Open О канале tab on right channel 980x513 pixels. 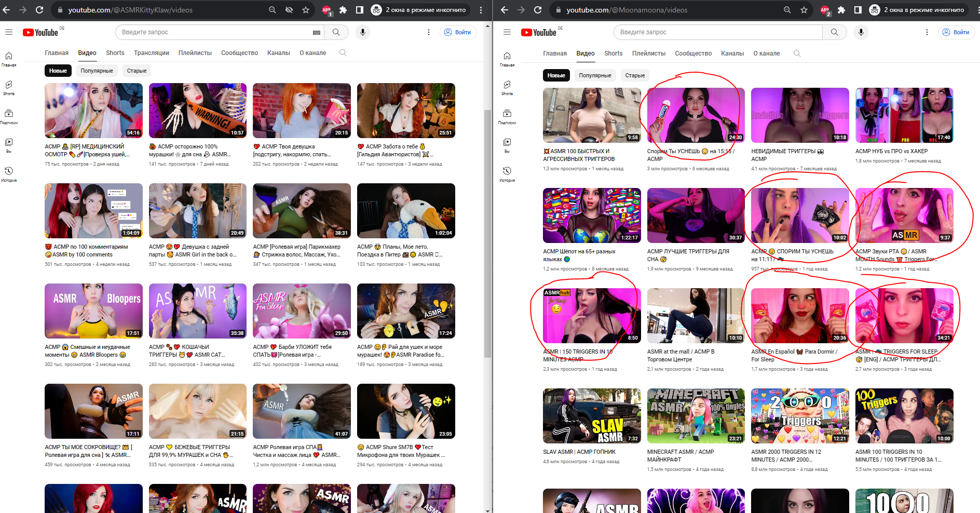[x=767, y=53]
